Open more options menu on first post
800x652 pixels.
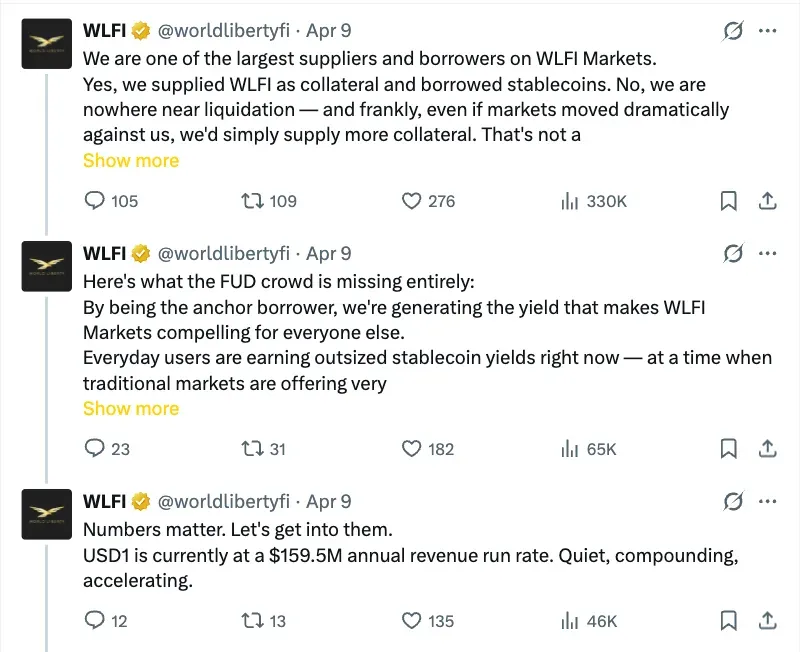pos(768,31)
